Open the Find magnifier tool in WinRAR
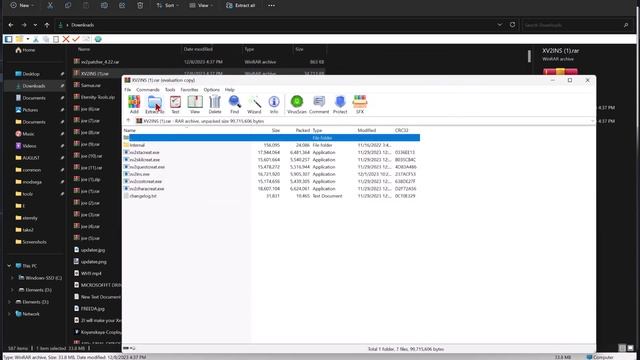The height and width of the screenshot is (360, 640). pyautogui.click(x=234, y=104)
